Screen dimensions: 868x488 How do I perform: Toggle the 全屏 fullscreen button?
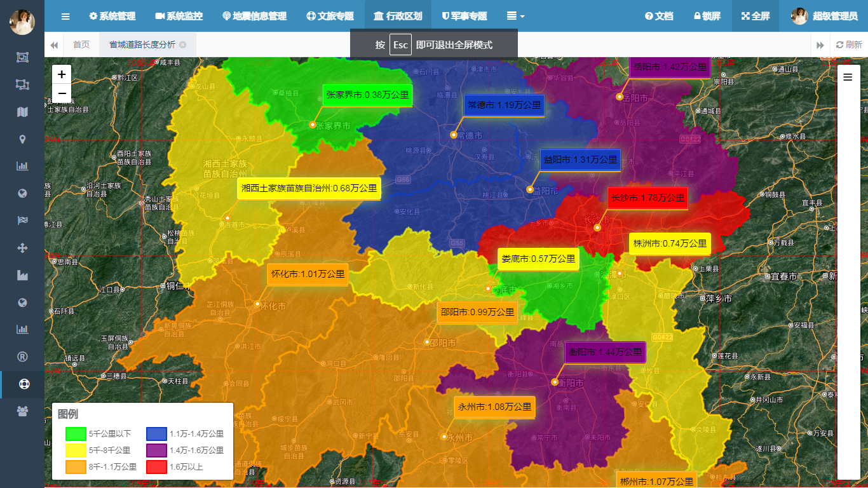click(755, 16)
